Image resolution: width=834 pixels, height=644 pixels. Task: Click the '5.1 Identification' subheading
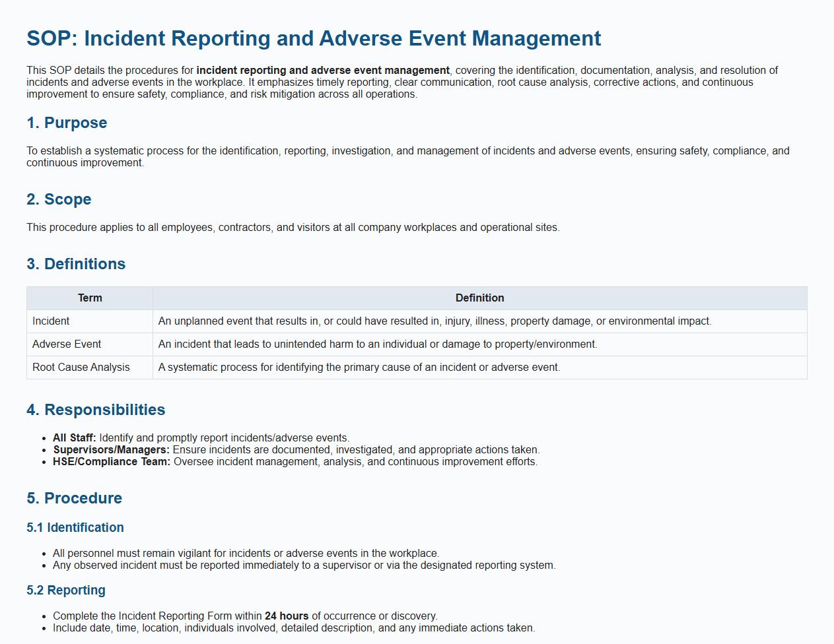(75, 527)
